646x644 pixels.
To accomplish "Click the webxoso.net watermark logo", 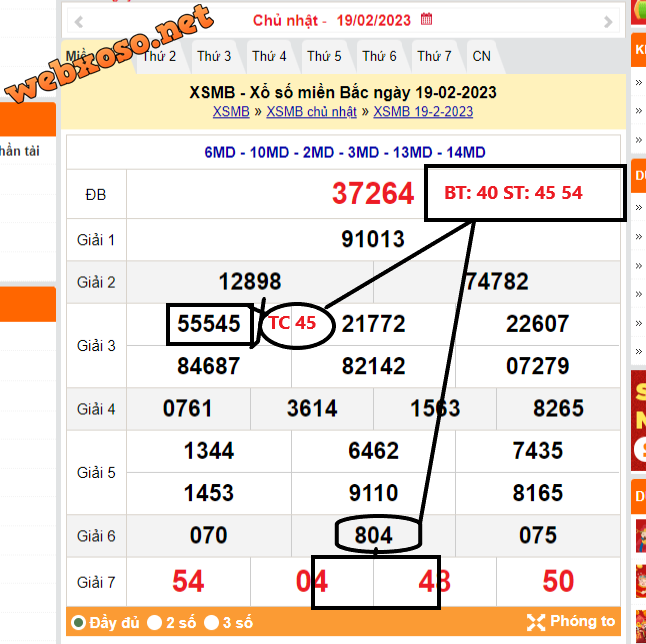I will pos(110,55).
